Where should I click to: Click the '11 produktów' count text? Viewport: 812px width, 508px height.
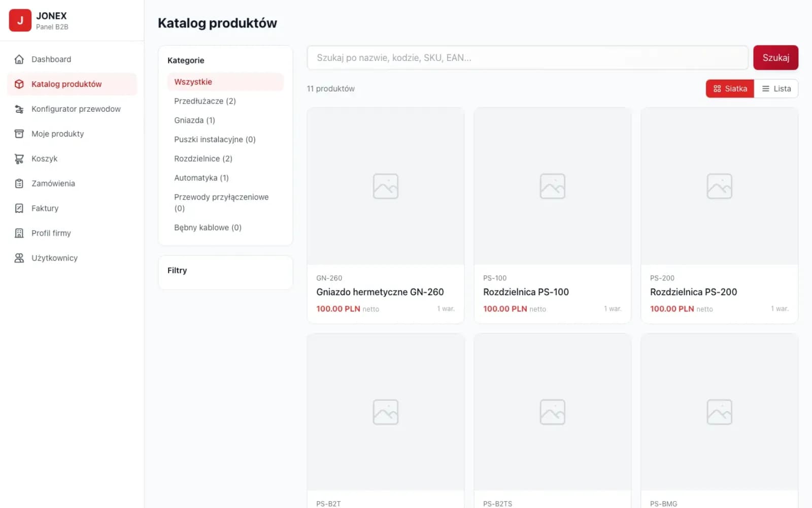[331, 89]
